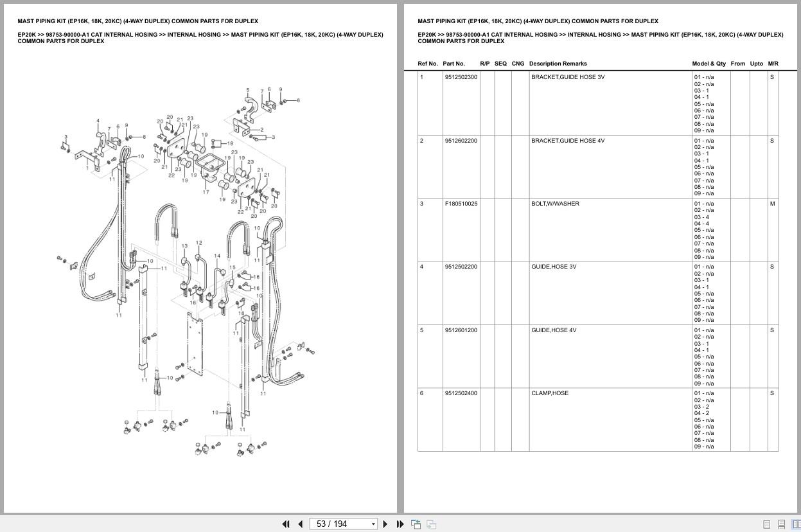
Task: Click the right page title MAST PIPING KIT heading
Action: pyautogui.click(x=538, y=21)
